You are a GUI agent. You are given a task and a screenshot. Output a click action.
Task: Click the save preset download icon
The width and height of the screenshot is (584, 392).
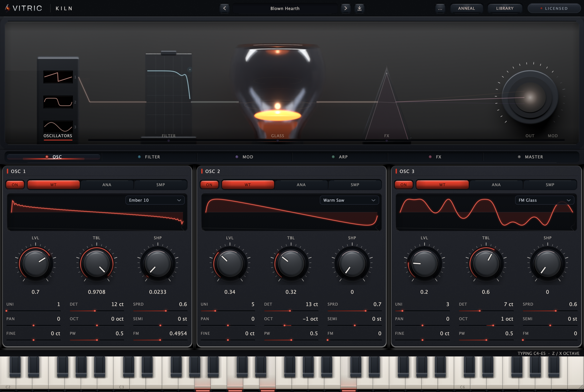click(359, 8)
